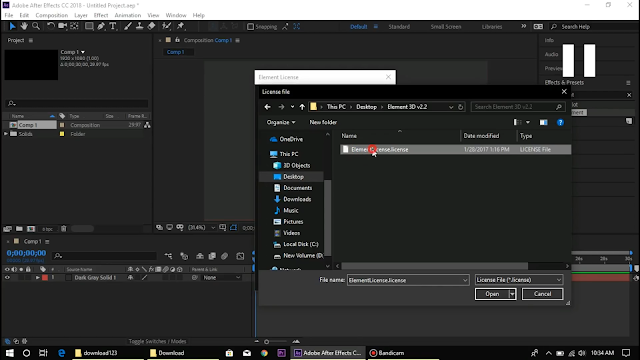Select the Horizontal Type tool
This screenshot has width=640, height=360.
(x=113, y=26)
